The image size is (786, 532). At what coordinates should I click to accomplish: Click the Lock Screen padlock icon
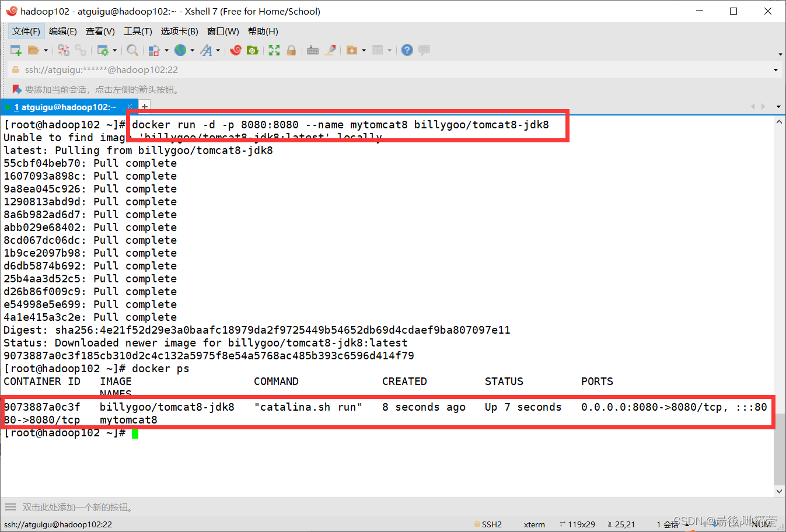[291, 50]
